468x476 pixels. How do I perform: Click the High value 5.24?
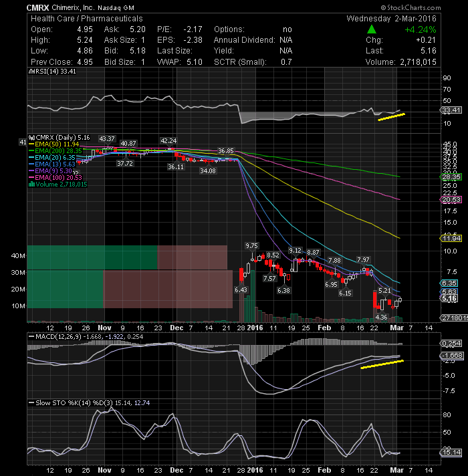[x=85, y=40]
